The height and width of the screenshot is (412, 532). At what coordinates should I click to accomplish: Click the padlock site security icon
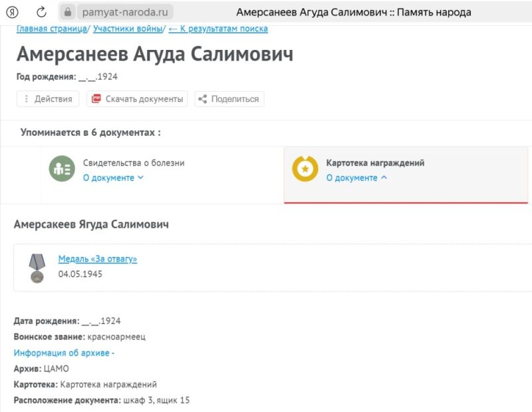pos(67,13)
